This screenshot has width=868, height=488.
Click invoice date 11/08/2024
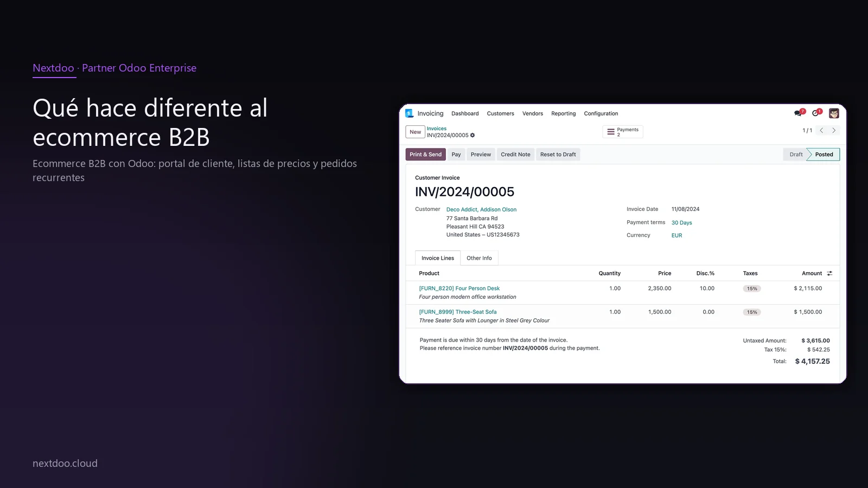tap(685, 209)
